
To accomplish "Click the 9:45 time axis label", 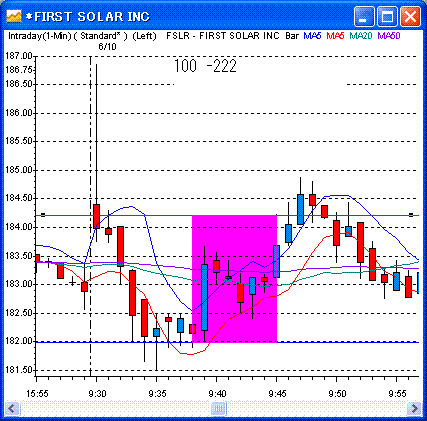I will click(x=278, y=394).
